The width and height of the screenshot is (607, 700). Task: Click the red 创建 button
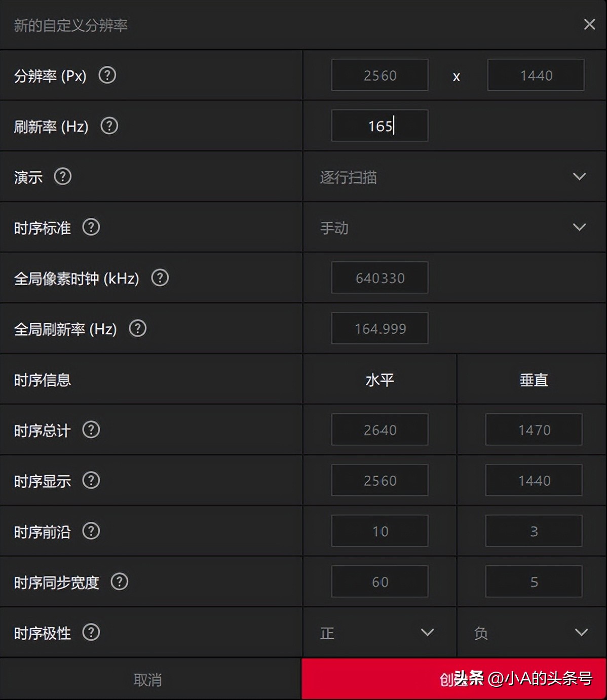(454, 679)
